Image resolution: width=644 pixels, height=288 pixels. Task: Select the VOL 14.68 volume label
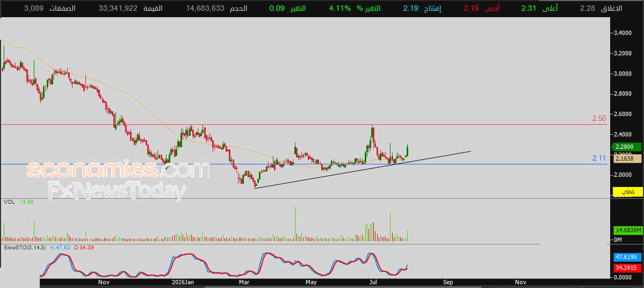(x=19, y=201)
